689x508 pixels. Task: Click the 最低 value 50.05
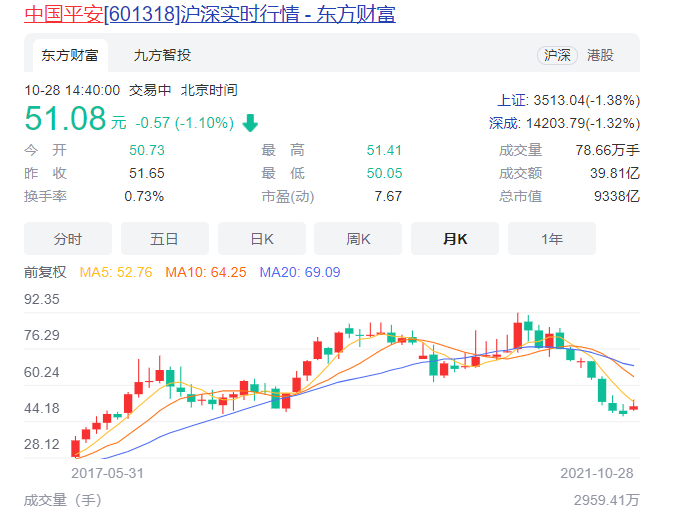pos(384,173)
